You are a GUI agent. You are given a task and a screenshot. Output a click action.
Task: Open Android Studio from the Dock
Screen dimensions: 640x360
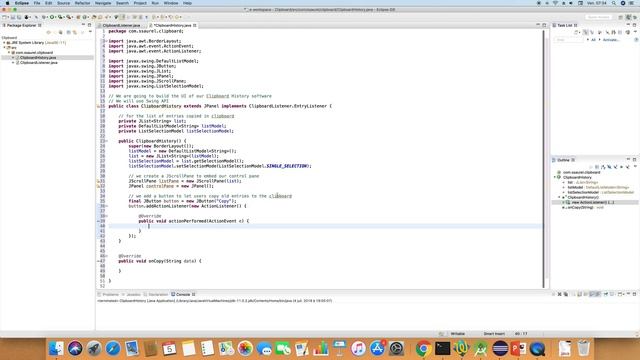coord(481,349)
